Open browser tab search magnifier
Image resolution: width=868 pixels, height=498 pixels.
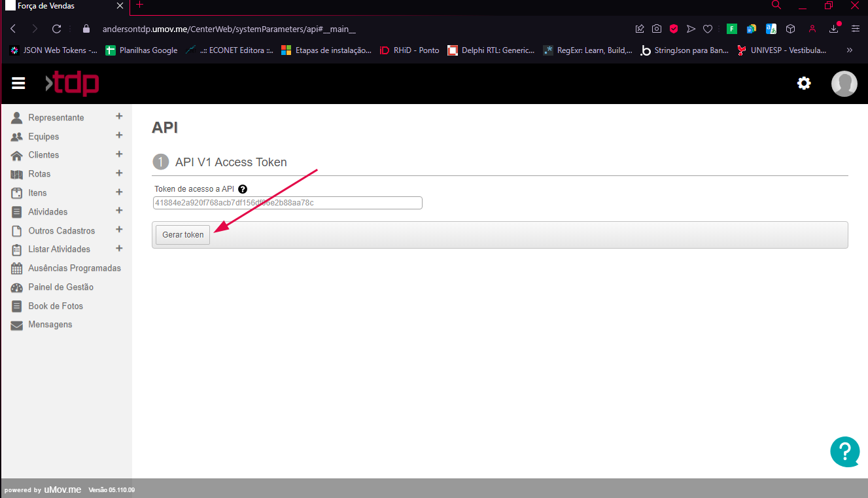pos(776,5)
